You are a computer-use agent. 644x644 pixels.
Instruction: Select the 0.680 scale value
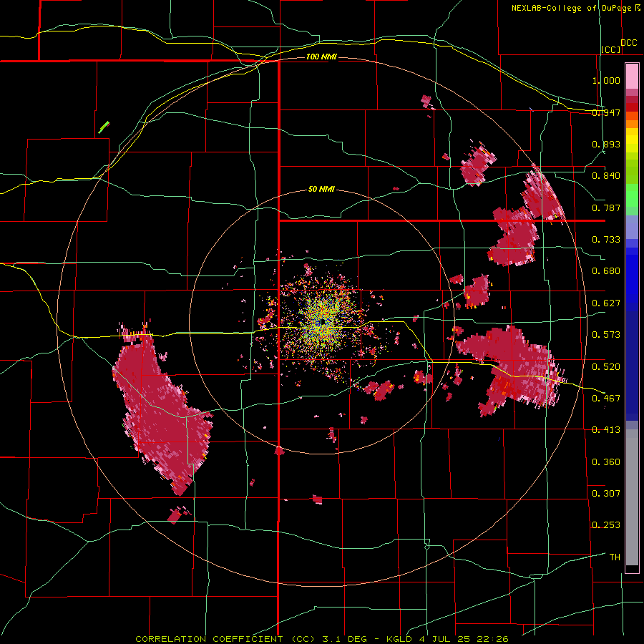606,271
